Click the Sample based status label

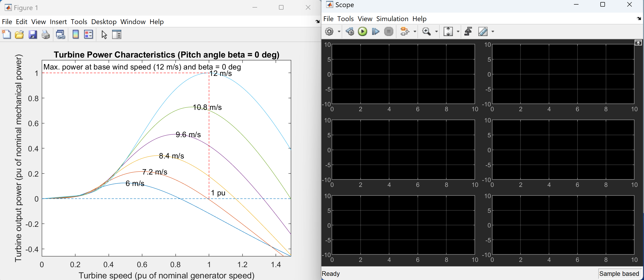point(619,274)
